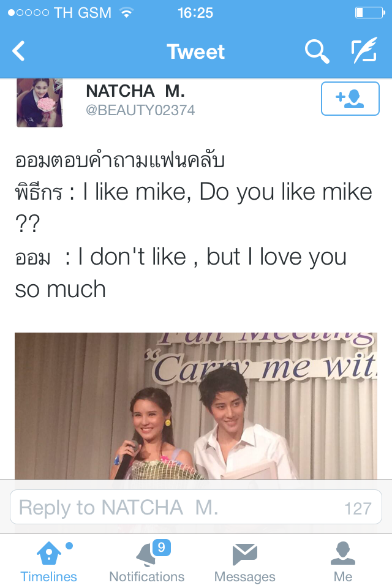Switch to the Timelines tab
Viewport: 392px width, 588px height.
49,562
